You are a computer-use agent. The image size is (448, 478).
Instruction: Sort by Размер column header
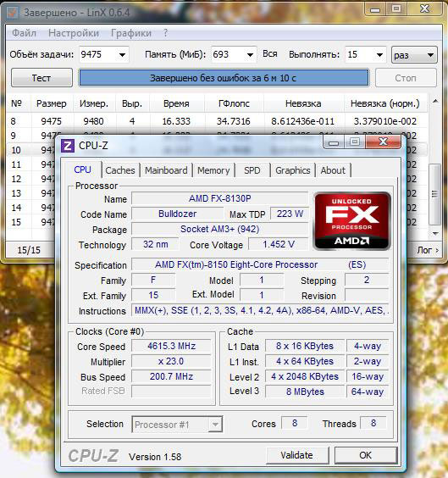coord(52,103)
